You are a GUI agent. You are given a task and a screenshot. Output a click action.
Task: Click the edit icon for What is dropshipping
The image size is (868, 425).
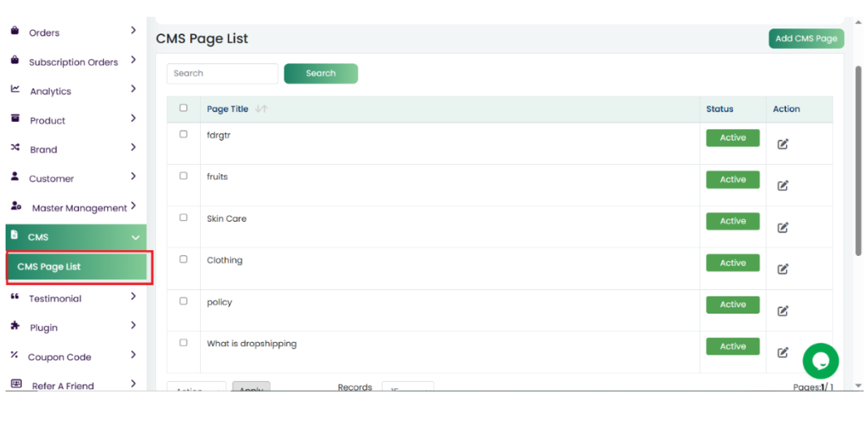click(x=783, y=352)
